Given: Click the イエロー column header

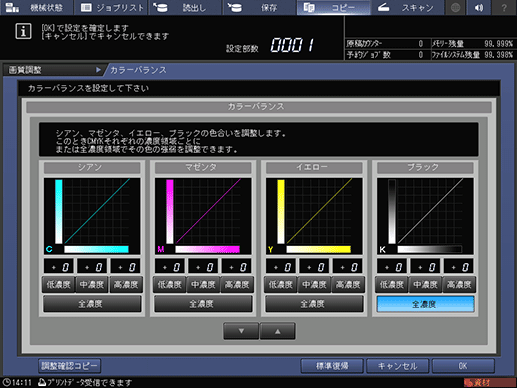Looking at the screenshot, I should [314, 167].
